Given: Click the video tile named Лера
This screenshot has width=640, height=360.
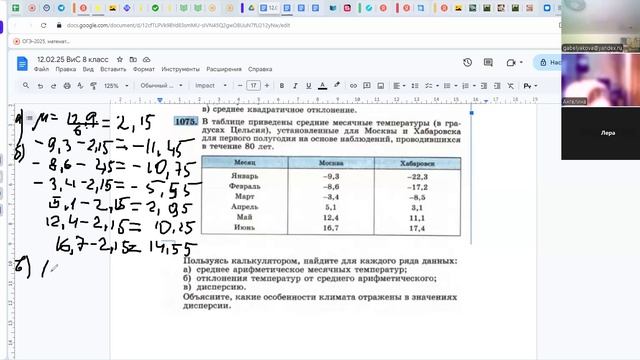Looking at the screenshot, I should click(x=600, y=133).
